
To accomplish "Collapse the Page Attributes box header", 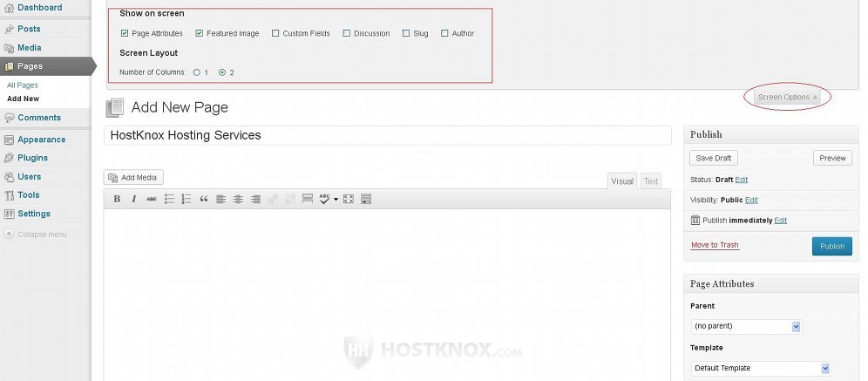I will coord(771,284).
